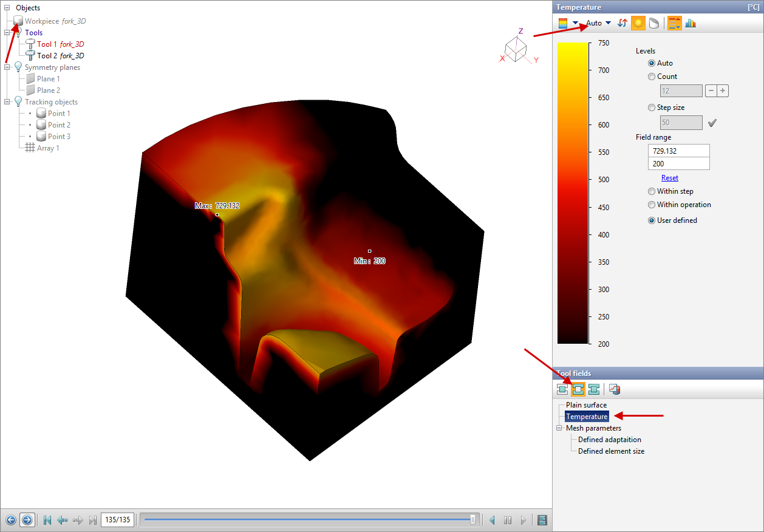
Task: Click the Reset link under Field range
Action: pos(670,178)
